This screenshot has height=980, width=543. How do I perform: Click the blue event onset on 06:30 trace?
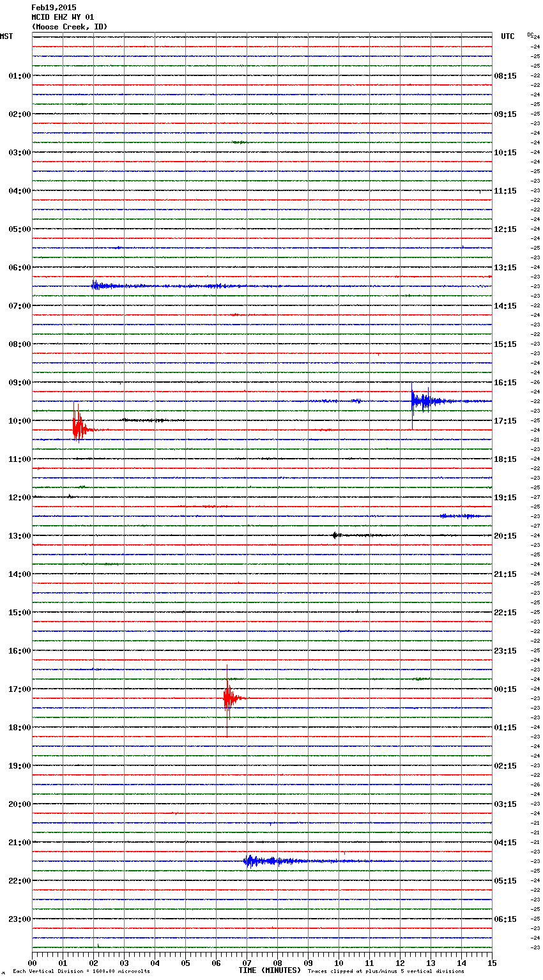96,286
